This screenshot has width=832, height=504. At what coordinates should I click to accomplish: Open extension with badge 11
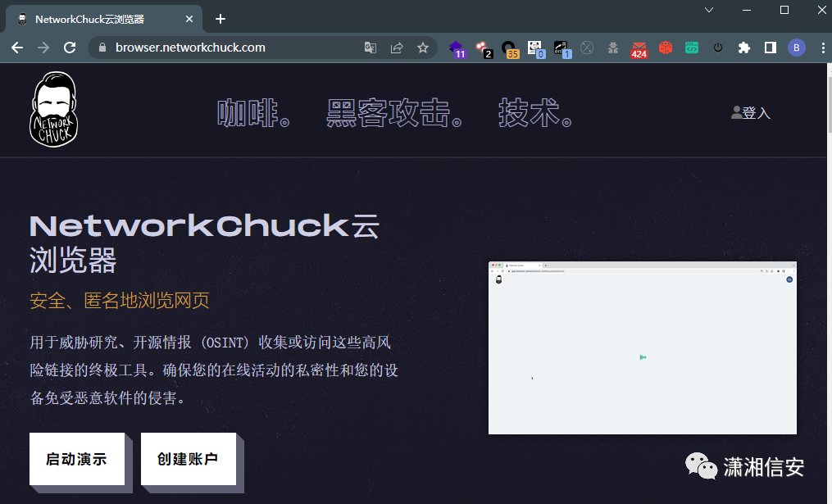[457, 49]
